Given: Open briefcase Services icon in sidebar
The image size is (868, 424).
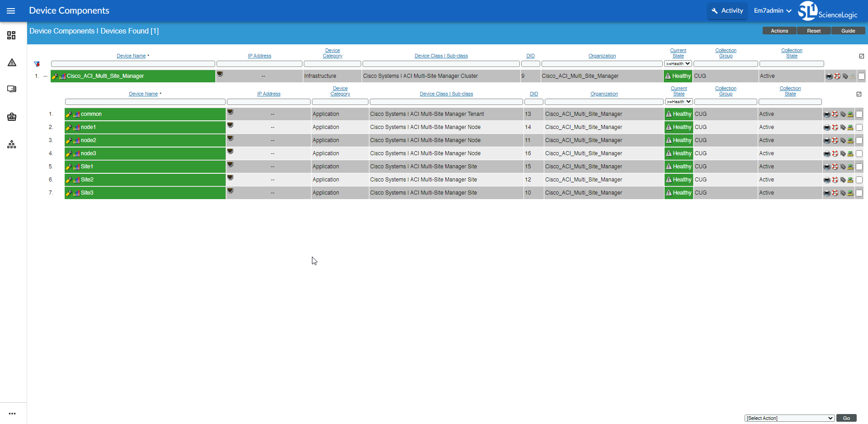Looking at the screenshot, I should (12, 117).
